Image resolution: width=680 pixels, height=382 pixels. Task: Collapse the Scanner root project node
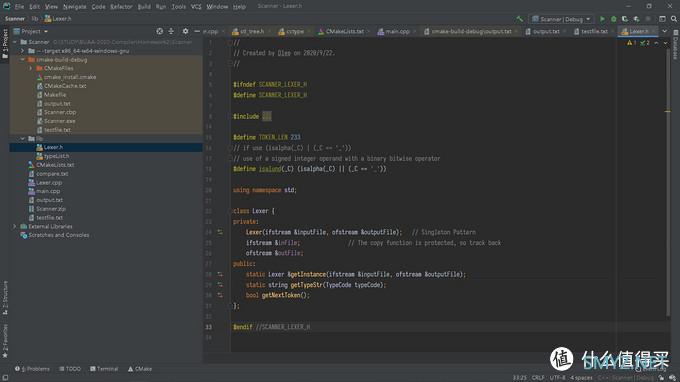(x=15, y=42)
